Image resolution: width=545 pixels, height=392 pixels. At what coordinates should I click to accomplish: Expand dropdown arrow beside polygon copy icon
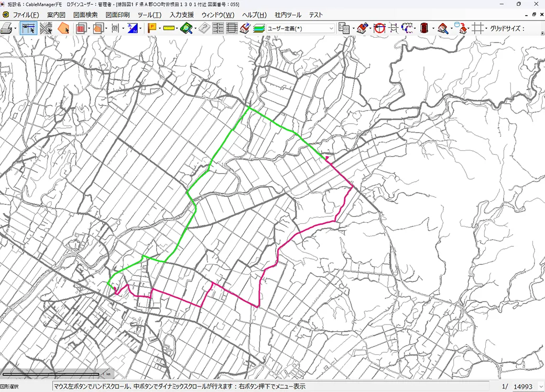[x=106, y=28]
